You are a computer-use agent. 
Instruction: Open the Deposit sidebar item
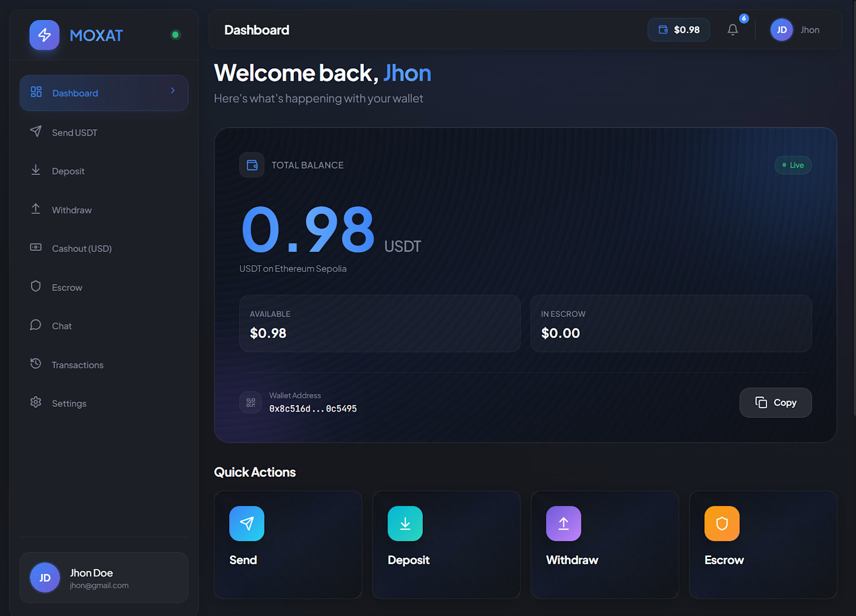tap(104, 171)
